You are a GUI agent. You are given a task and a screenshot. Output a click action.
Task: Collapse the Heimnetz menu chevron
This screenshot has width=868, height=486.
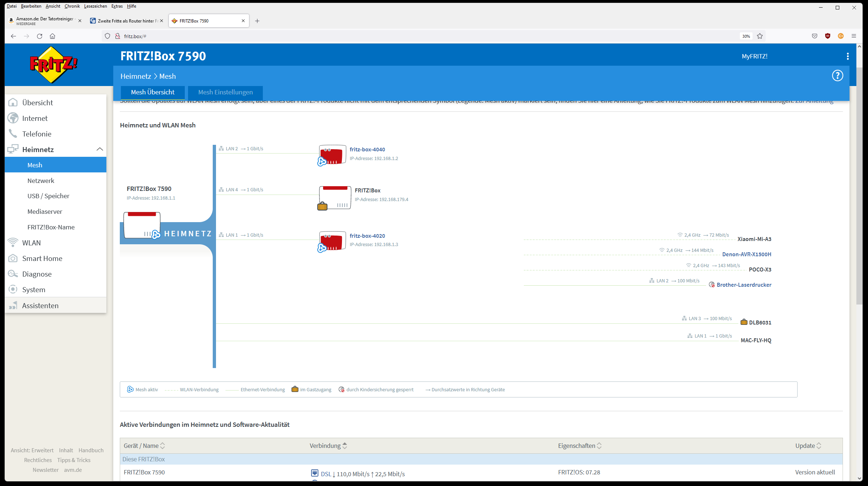coord(100,149)
